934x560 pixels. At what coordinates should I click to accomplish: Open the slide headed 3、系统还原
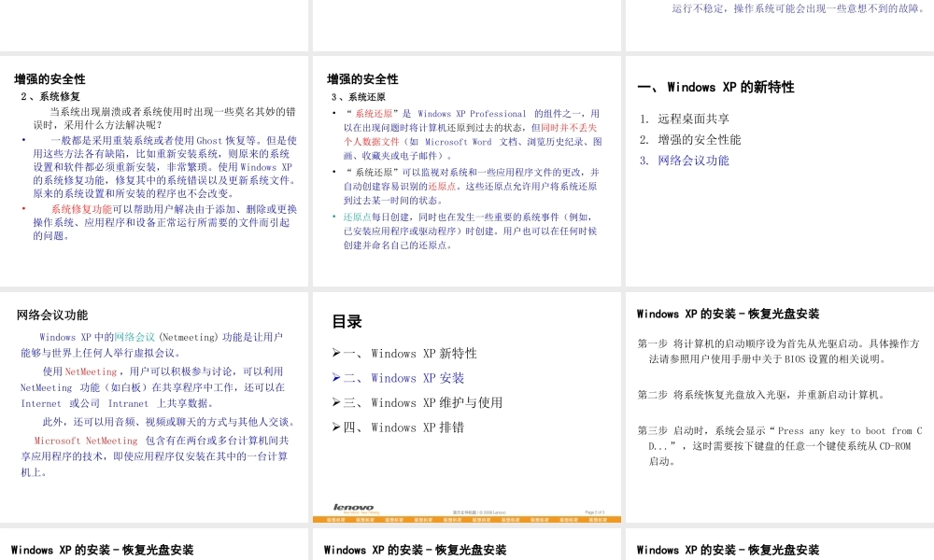[467, 172]
